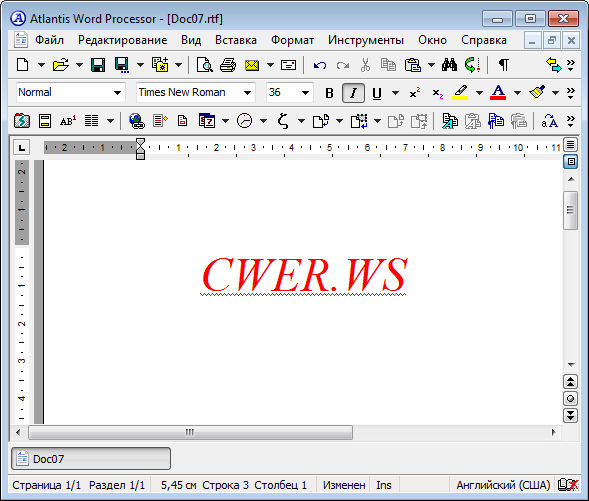Viewport: 589px width, 501px height.
Task: Click the columns layout icon
Action: pos(91,121)
